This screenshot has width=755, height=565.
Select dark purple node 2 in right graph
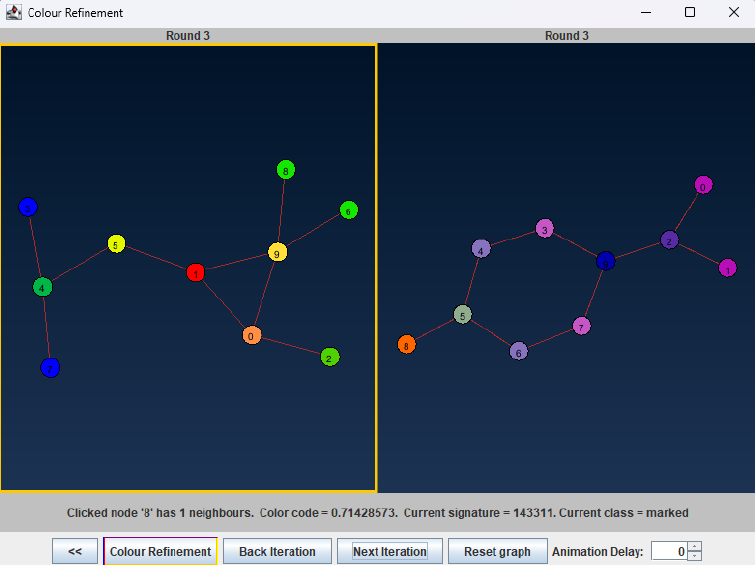coord(669,240)
